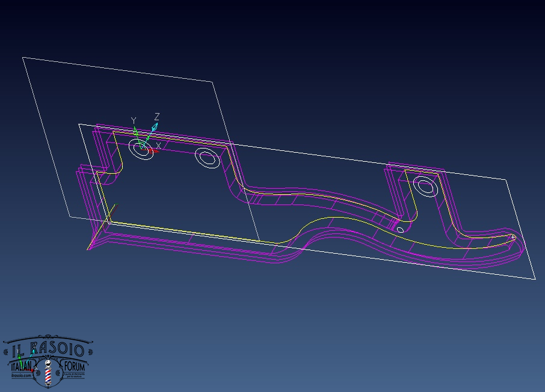The width and height of the screenshot is (545, 392).
Task: Click the small axis triad over the logo
Action: (24, 362)
